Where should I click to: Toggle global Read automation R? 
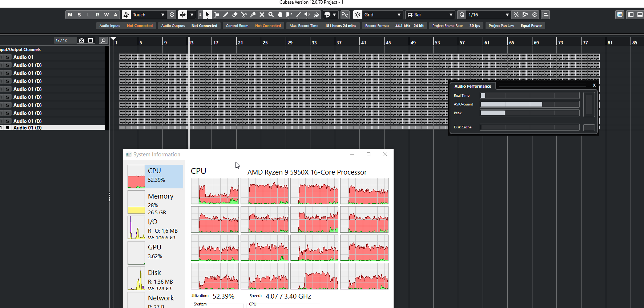point(97,15)
